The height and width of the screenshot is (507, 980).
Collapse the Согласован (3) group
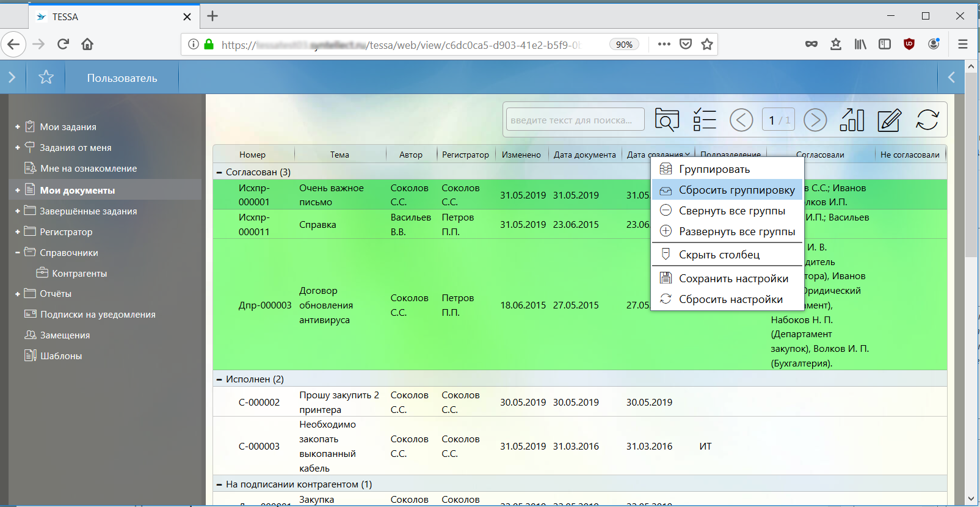click(x=219, y=172)
